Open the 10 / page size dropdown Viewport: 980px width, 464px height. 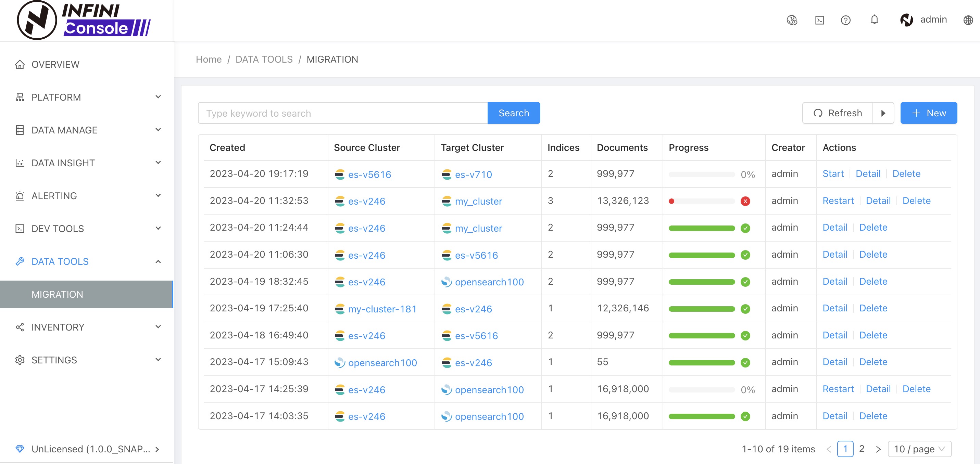click(919, 449)
